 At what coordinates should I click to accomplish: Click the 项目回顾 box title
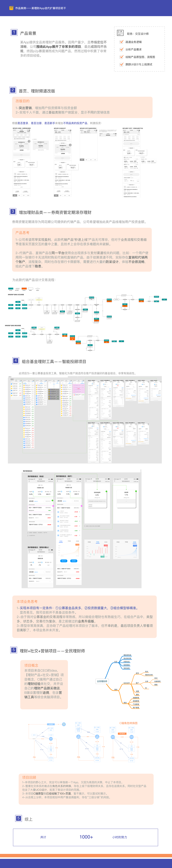point(29,777)
